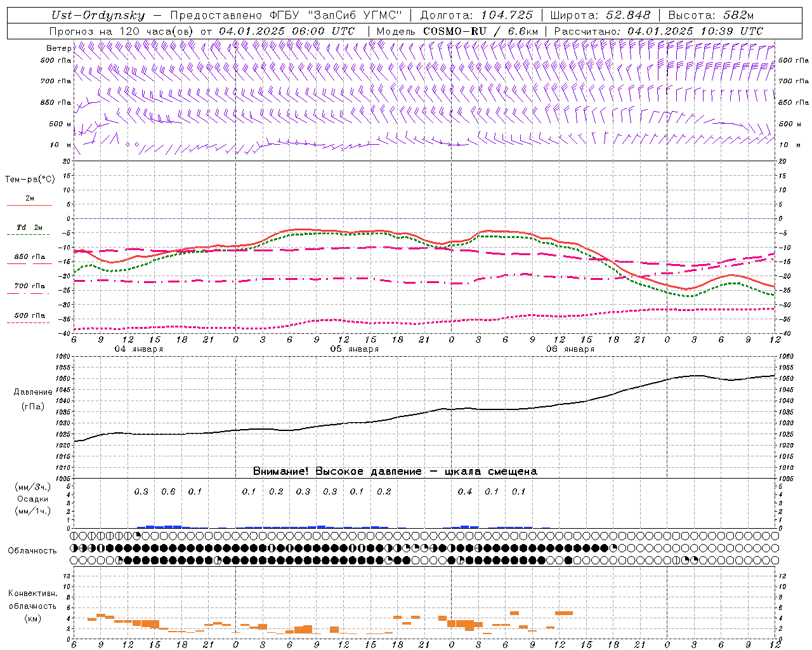This screenshot has height=650, width=812.
Task: Click the 'Td 2м' dew point legend entry
Action: click(x=29, y=227)
